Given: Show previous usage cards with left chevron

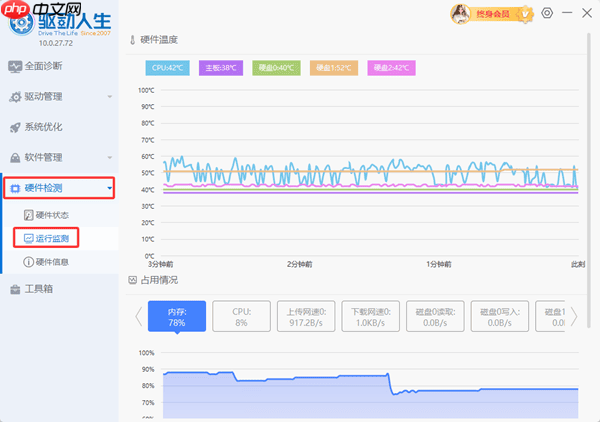Looking at the screenshot, I should pos(139,316).
